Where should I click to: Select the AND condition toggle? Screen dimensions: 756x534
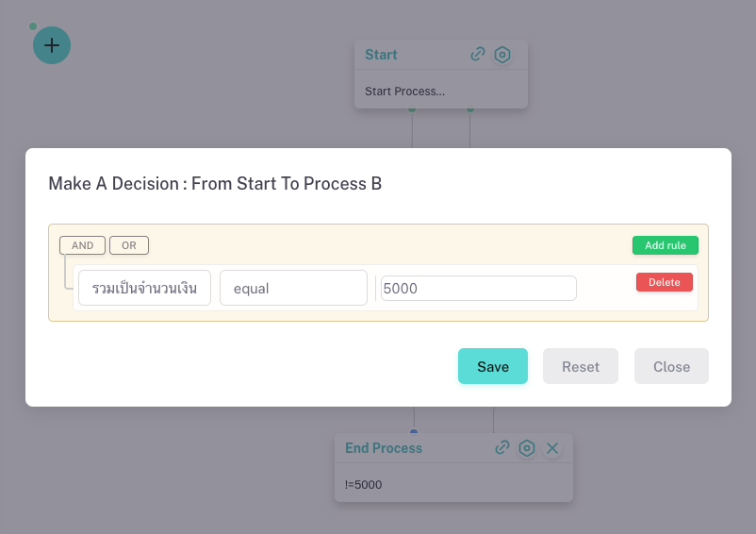[x=83, y=245]
